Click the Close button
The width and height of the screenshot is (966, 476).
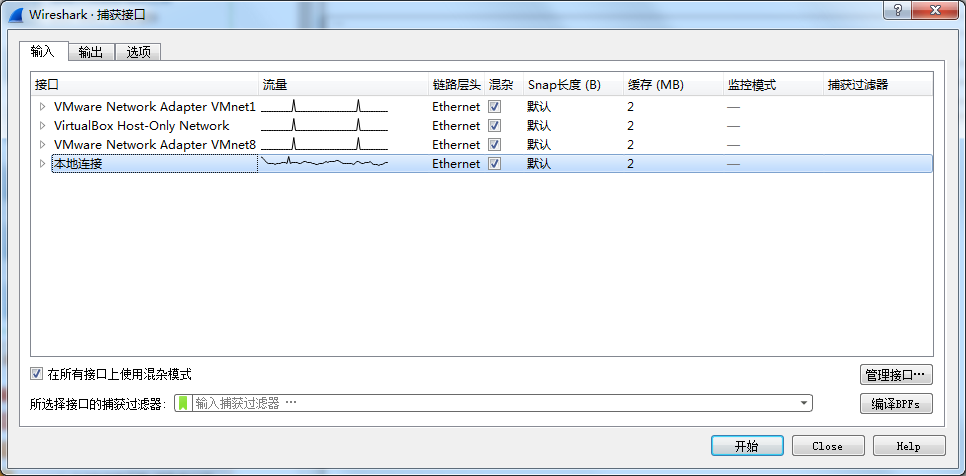pos(827,446)
